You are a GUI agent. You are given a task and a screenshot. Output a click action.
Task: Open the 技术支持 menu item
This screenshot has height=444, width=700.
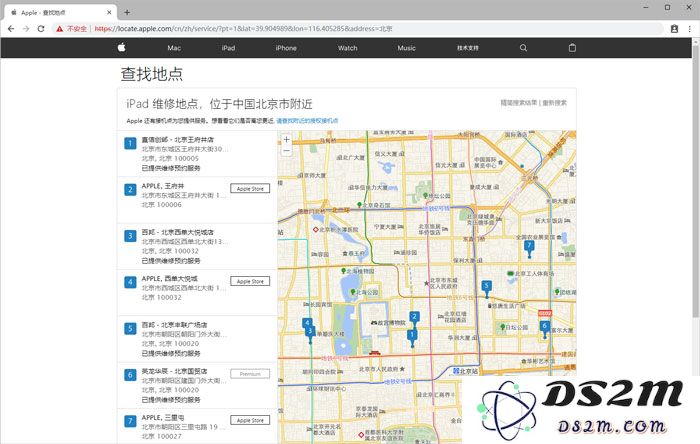click(467, 48)
